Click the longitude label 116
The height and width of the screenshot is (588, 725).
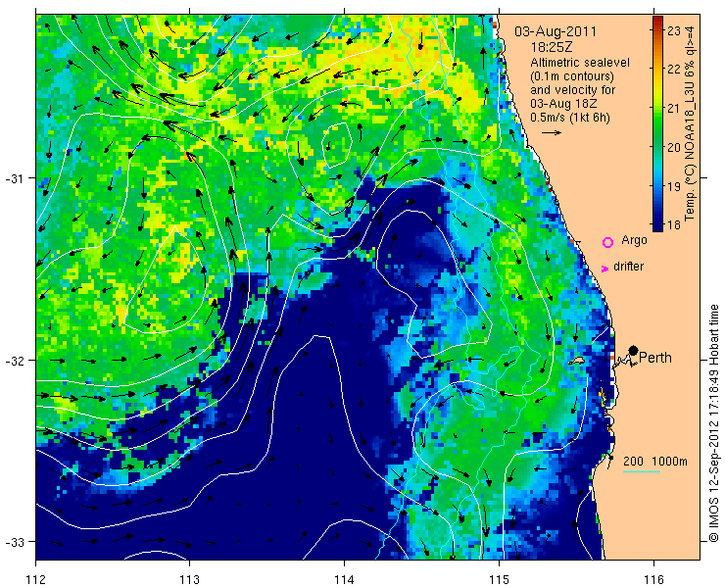pos(653,579)
